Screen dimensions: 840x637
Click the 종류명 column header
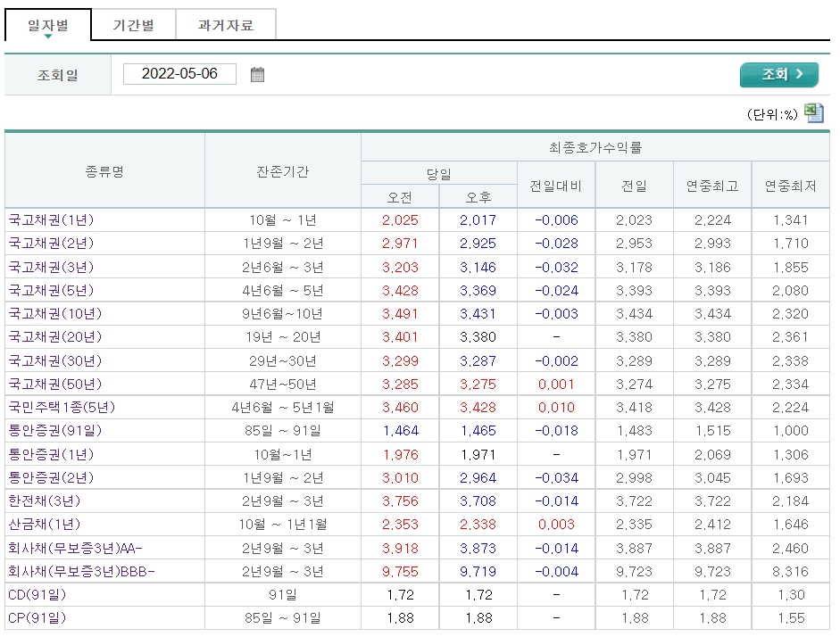click(x=105, y=170)
